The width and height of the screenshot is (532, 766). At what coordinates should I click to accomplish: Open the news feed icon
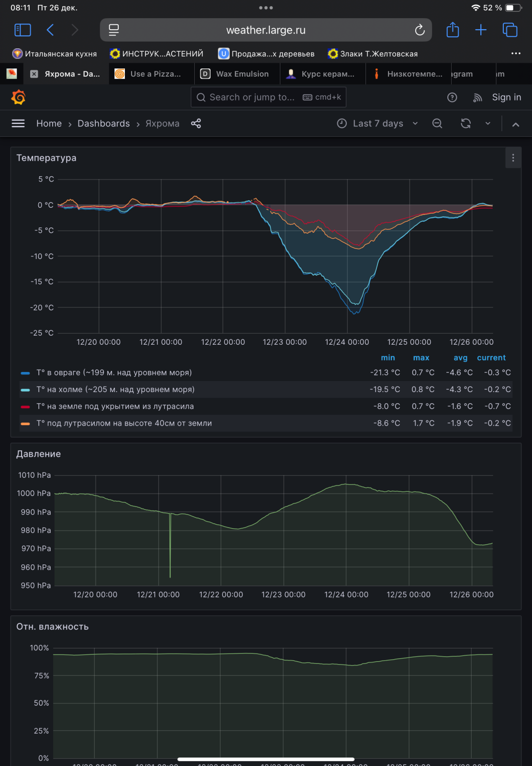pyautogui.click(x=477, y=98)
